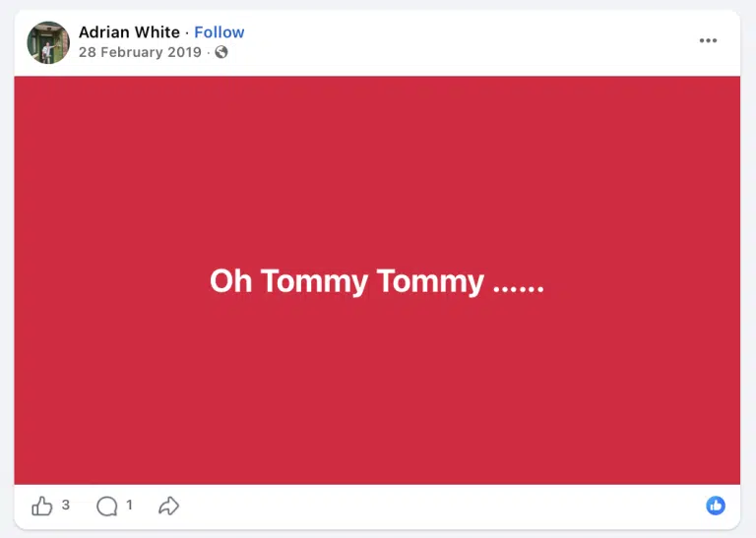Image resolution: width=756 pixels, height=538 pixels.
Task: Click the "Oh Tommy Tommy" post text
Action: (x=377, y=281)
